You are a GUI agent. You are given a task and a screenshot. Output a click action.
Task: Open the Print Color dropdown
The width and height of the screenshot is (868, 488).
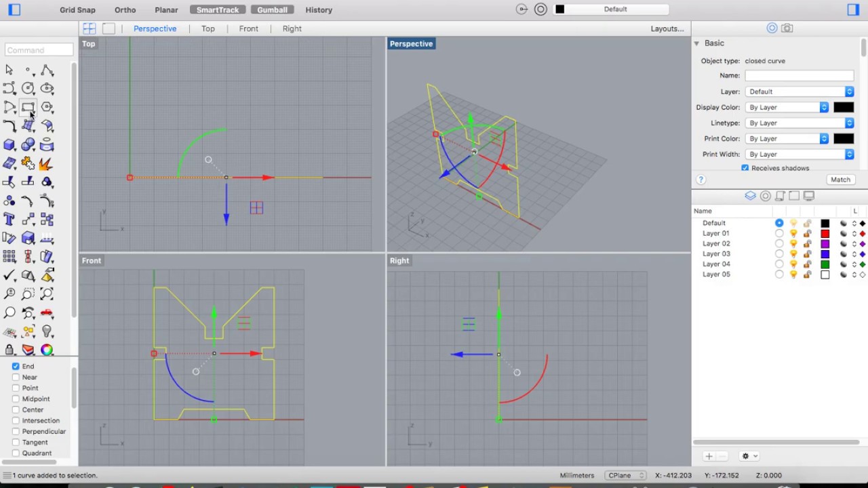(787, 138)
